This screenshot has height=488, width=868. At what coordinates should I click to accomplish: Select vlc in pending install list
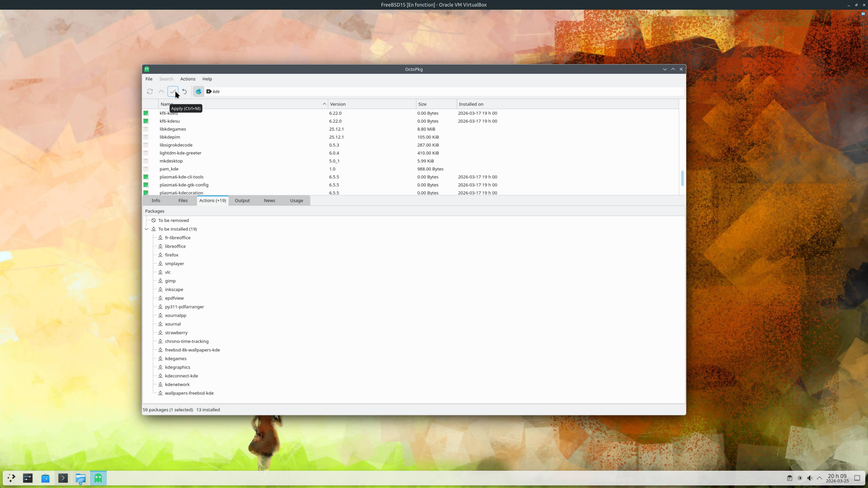167,272
